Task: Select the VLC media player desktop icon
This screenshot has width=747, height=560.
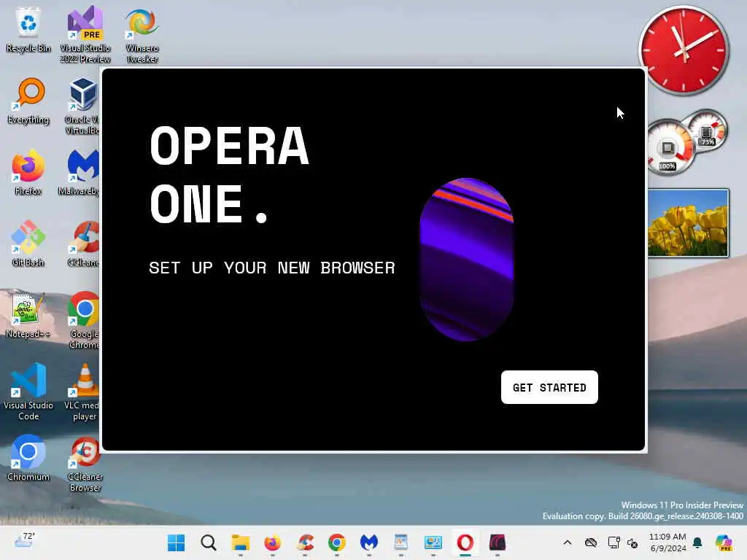Action: click(82, 392)
